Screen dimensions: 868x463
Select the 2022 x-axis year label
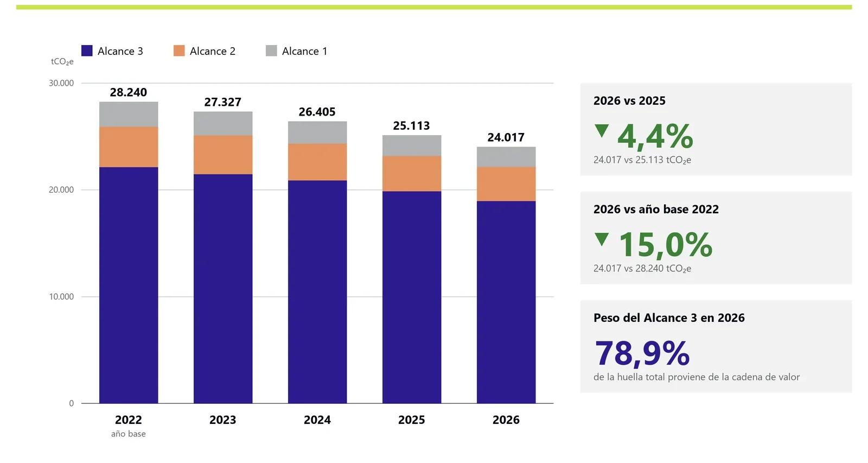pos(129,420)
